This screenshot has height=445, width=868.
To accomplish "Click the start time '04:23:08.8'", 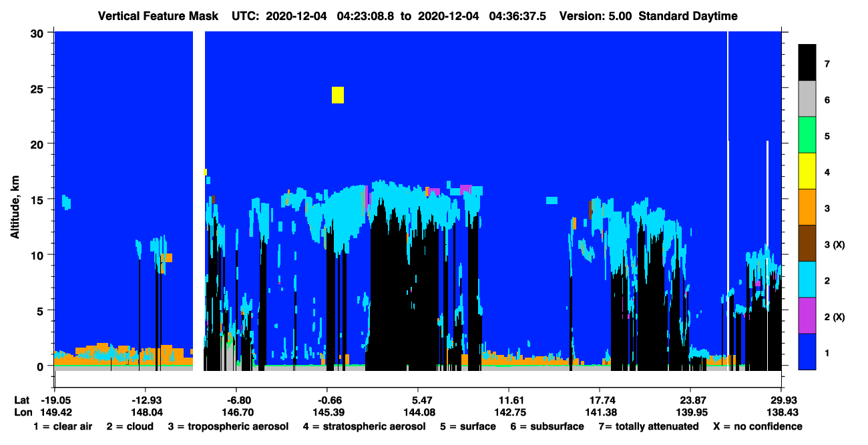I will 365,16.
